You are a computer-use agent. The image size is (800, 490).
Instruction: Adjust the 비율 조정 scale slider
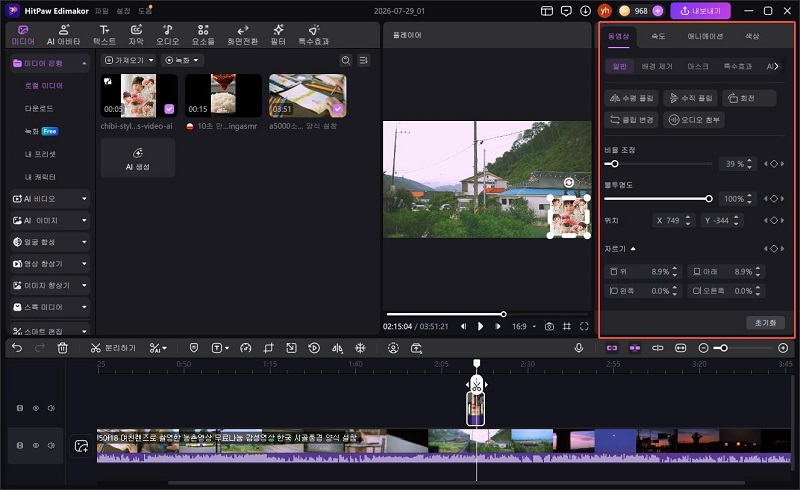tap(658, 164)
